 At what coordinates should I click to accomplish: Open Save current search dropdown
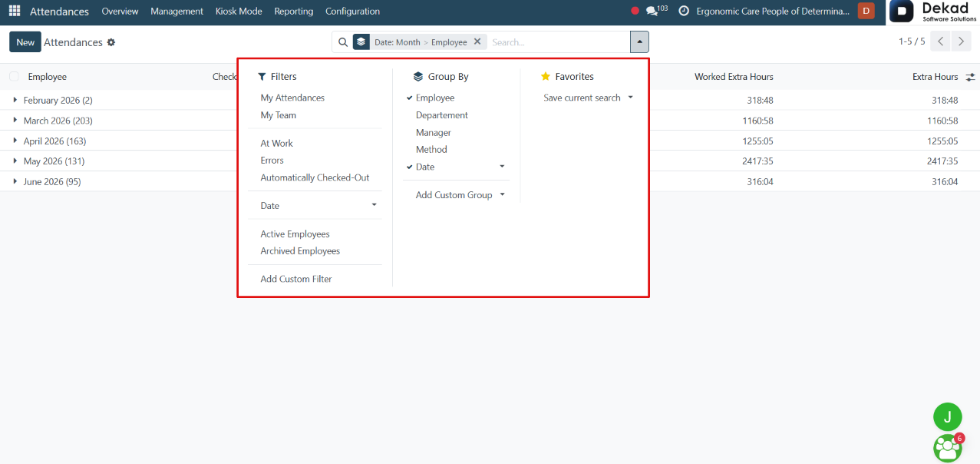pos(589,98)
